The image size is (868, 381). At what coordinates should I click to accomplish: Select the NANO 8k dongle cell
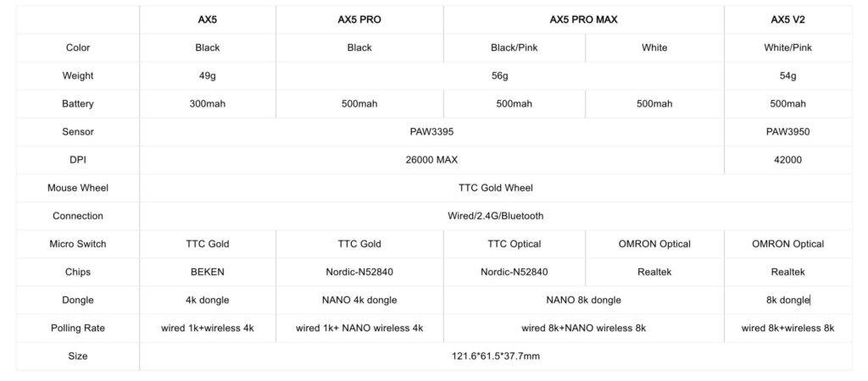583,300
